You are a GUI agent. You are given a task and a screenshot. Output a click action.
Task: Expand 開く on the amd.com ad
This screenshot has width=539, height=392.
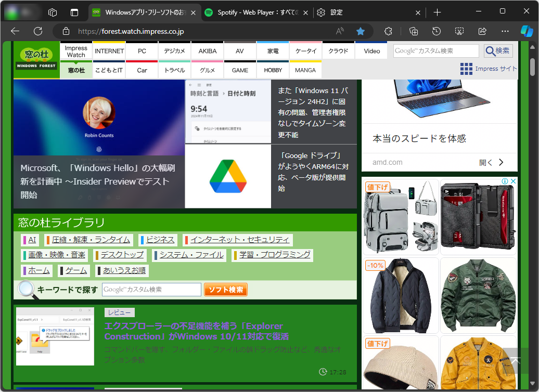pos(491,162)
